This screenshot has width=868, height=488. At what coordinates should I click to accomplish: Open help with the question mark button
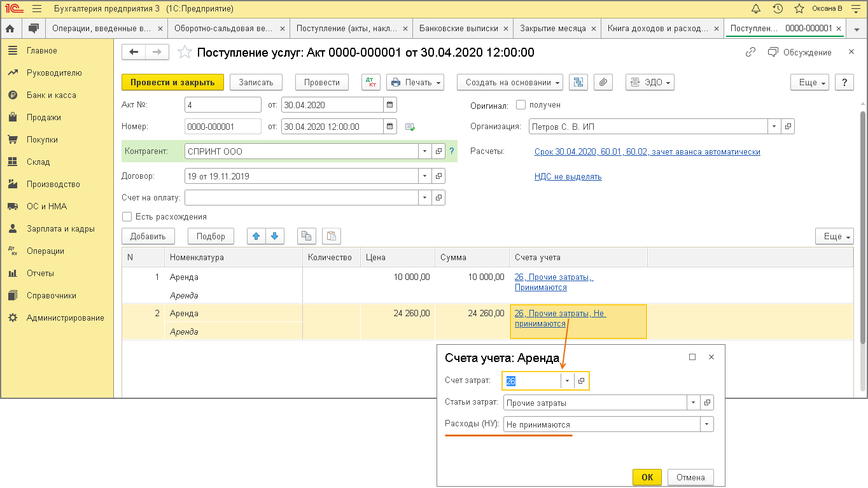pos(844,82)
